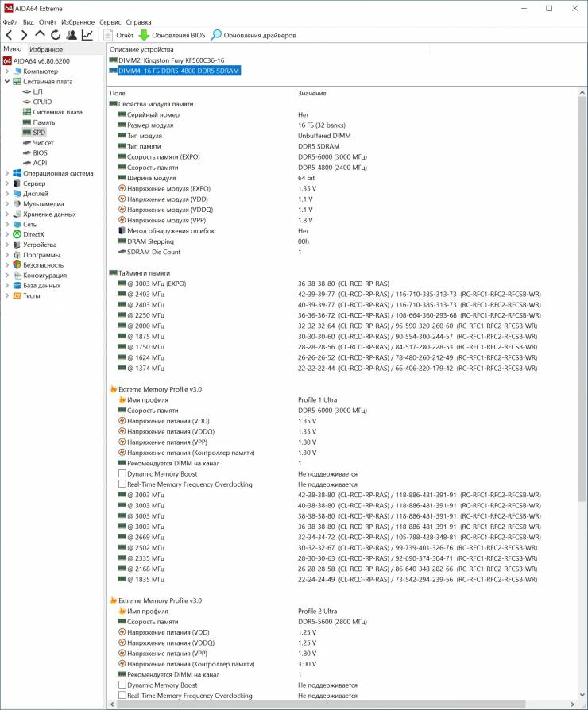Open the Сервис menu
The image size is (588, 710).
(110, 21)
